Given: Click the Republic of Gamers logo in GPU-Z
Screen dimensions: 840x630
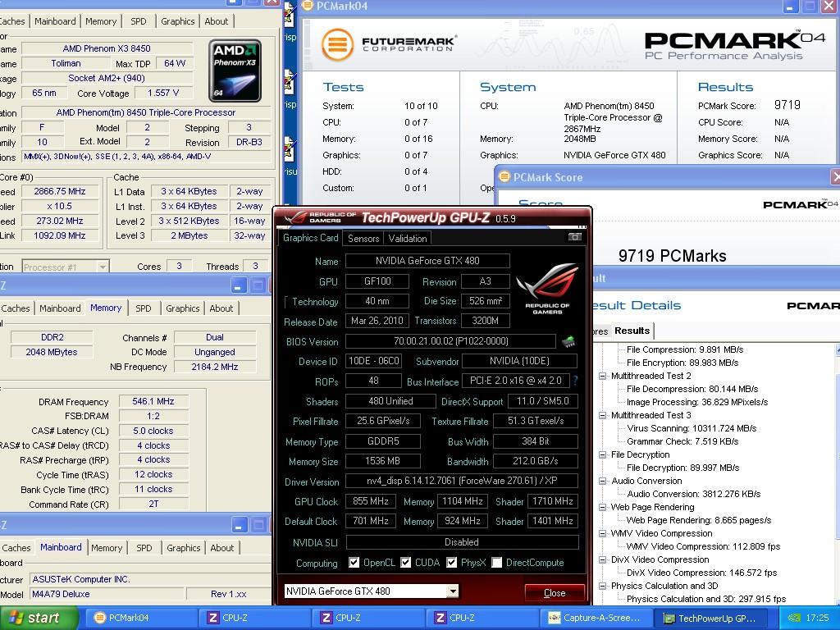Looking at the screenshot, I should 547,288.
